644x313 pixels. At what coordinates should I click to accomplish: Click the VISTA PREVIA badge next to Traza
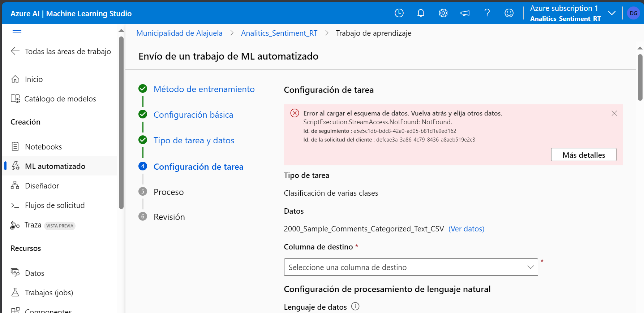click(60, 226)
